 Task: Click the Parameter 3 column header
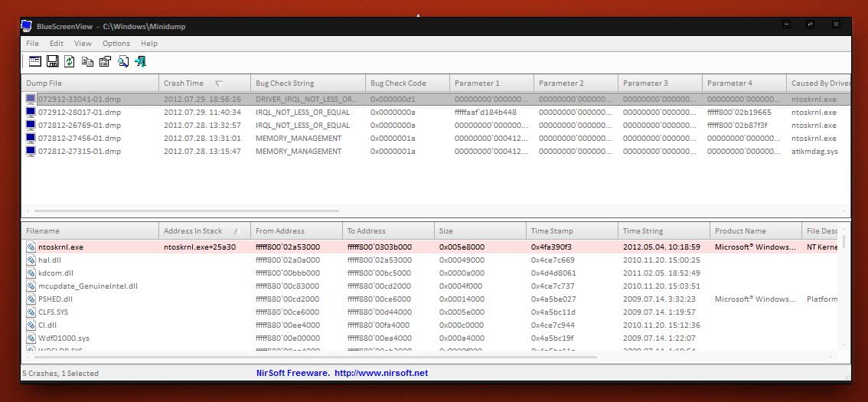(660, 83)
